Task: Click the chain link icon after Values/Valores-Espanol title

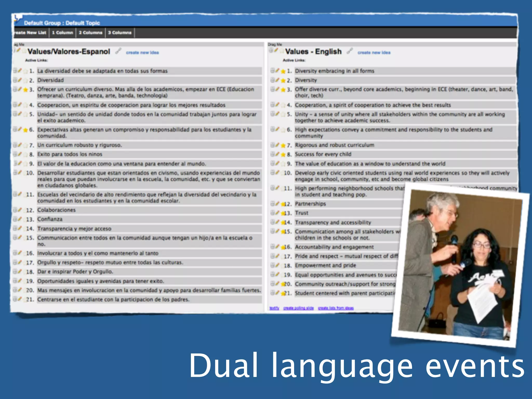Action: click(118, 51)
